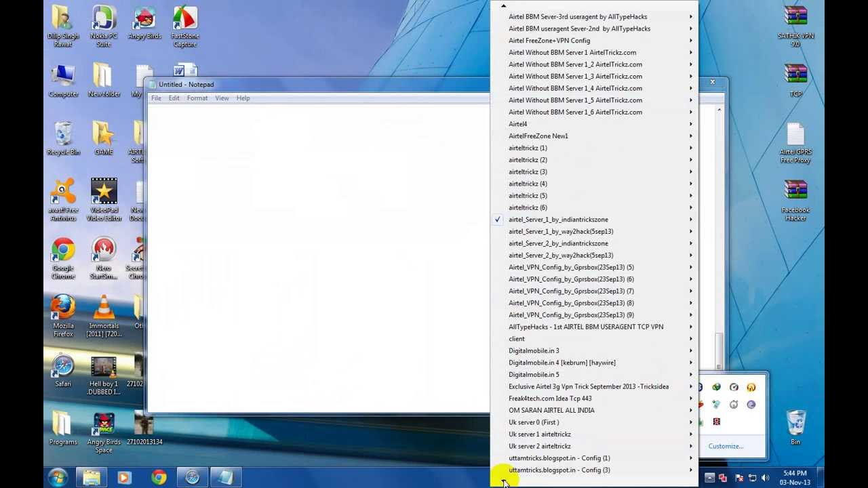Choose Exclusive Airtel 3g Vpn Trick September 2013
Image resolution: width=868 pixels, height=488 pixels.
pyautogui.click(x=594, y=386)
